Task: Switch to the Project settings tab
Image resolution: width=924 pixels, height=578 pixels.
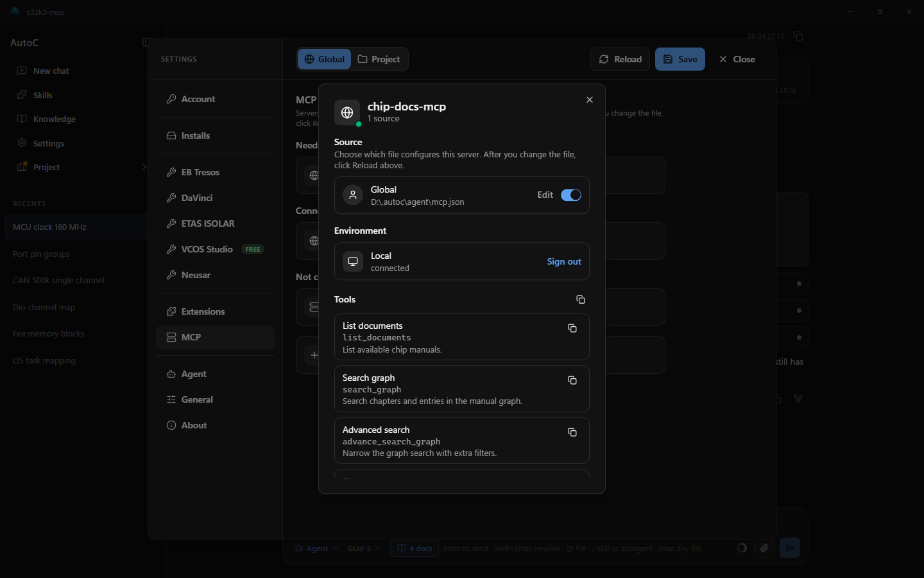Action: point(379,59)
